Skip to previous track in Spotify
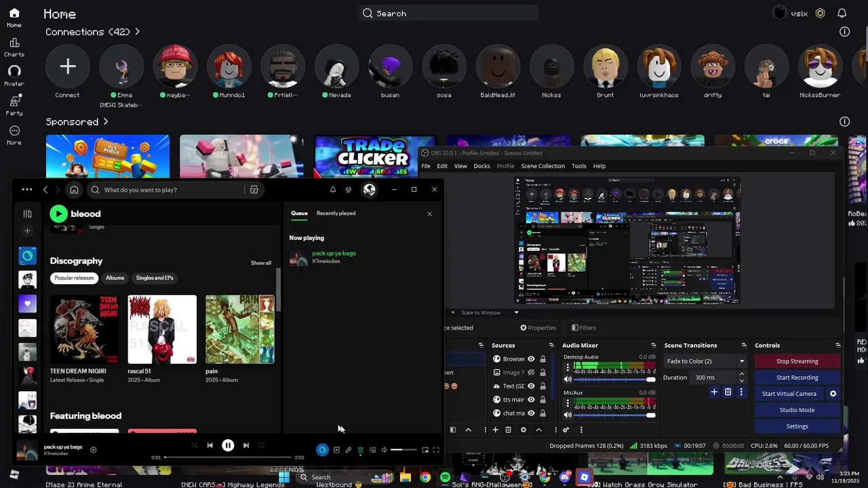868x488 pixels. point(210,445)
